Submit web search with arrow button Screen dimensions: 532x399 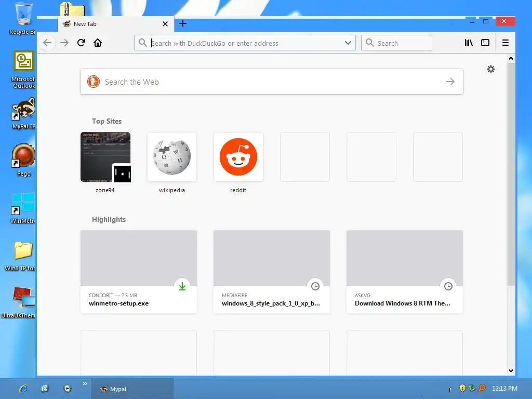click(x=450, y=82)
